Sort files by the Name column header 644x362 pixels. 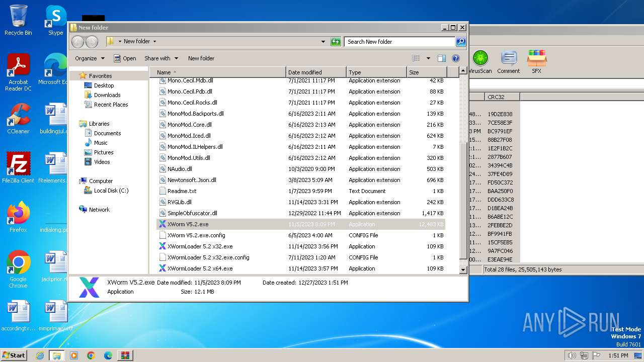[218, 72]
